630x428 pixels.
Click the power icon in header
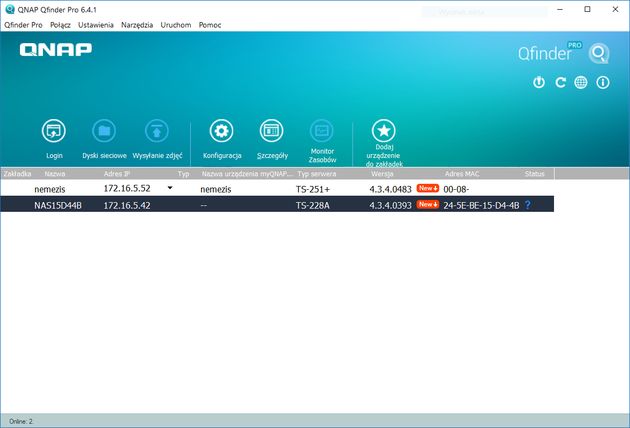(539, 82)
